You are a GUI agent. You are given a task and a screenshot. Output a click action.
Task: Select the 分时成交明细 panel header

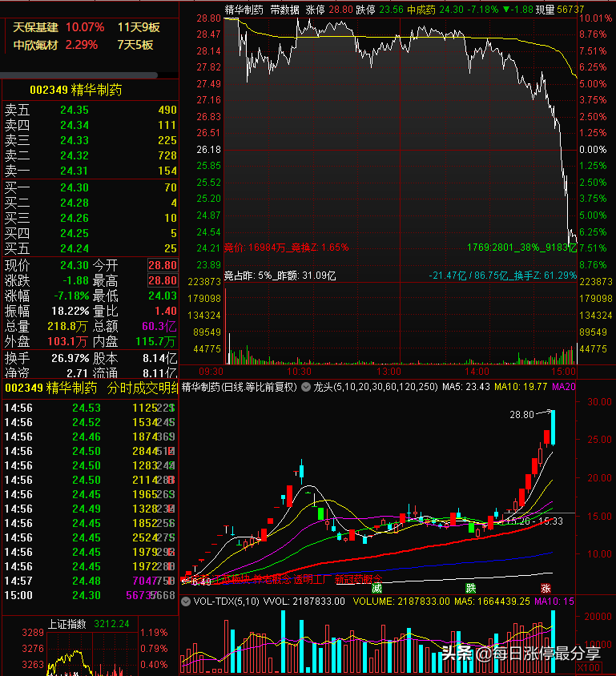point(143,388)
